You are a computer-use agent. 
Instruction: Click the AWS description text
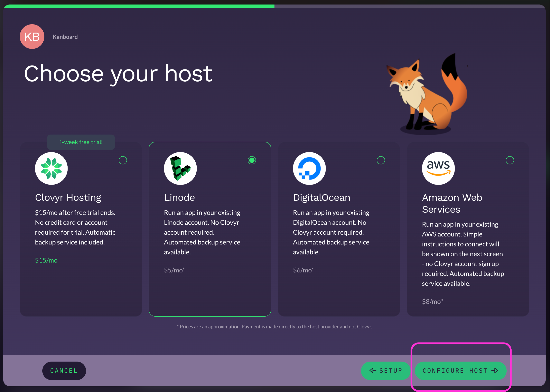click(x=463, y=254)
